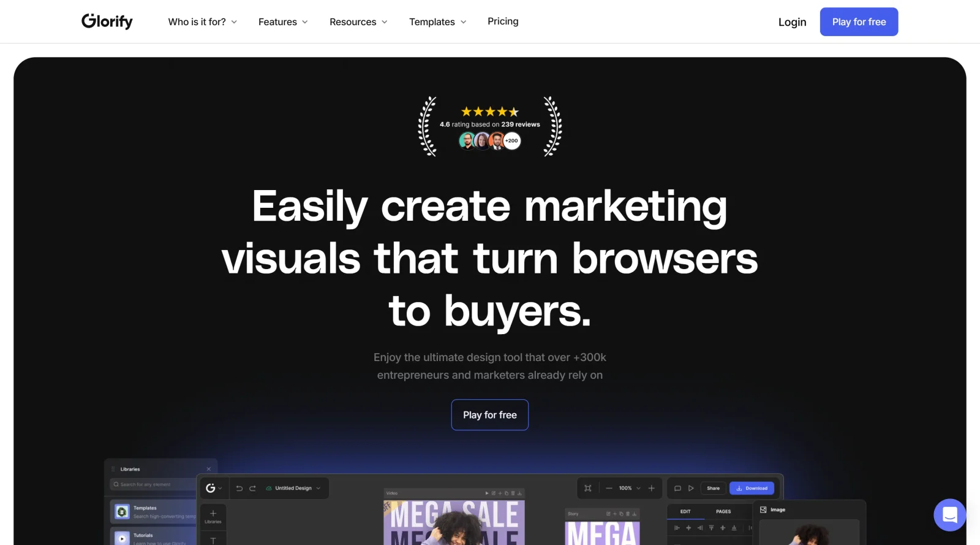Click the Image panel picture icon
The height and width of the screenshot is (545, 980).
click(x=763, y=509)
